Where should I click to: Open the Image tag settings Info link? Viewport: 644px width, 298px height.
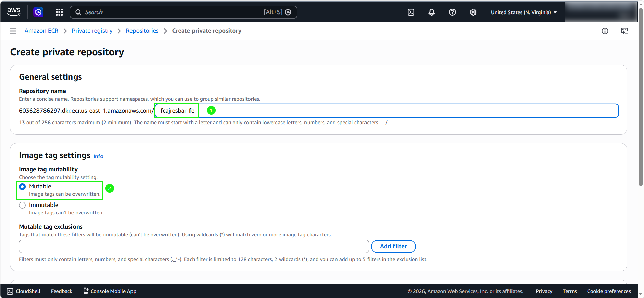[98, 156]
